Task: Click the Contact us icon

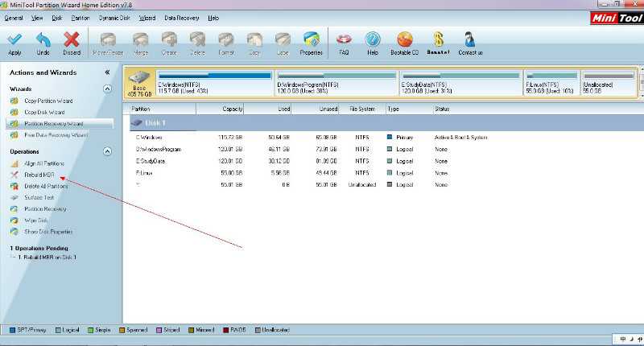Action: tap(469, 39)
